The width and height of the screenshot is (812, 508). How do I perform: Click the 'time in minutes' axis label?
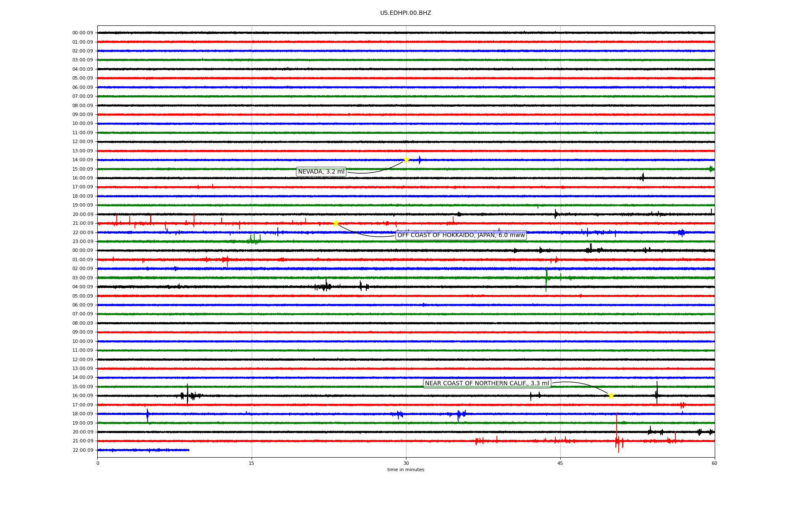[x=406, y=470]
